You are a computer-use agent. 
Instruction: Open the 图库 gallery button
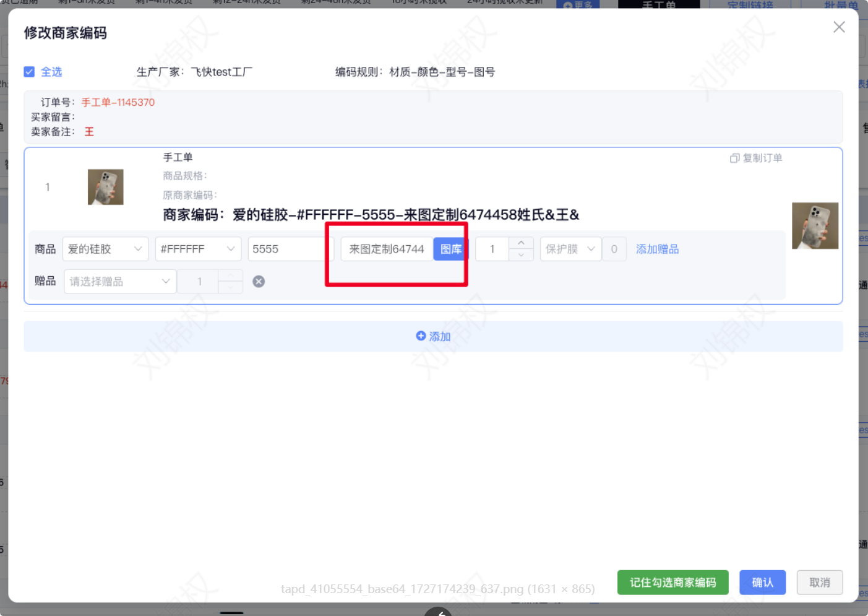pos(451,249)
